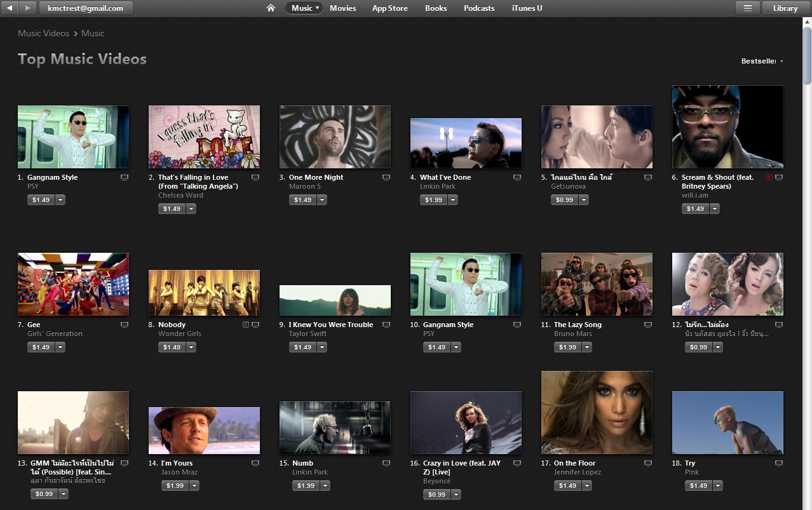
Task: Open the Jason Mraz artist link
Action: point(180,472)
